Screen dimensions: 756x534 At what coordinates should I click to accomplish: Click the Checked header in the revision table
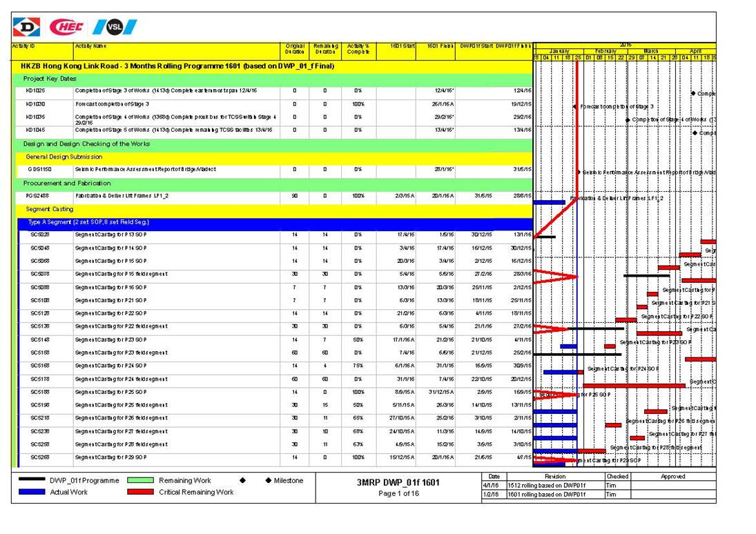(x=618, y=477)
